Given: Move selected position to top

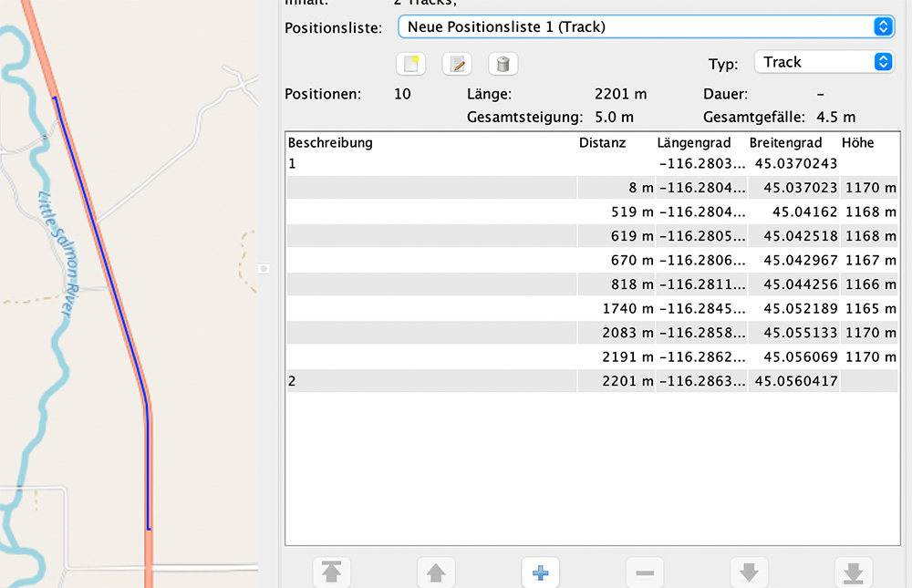Looking at the screenshot, I should point(331,573).
